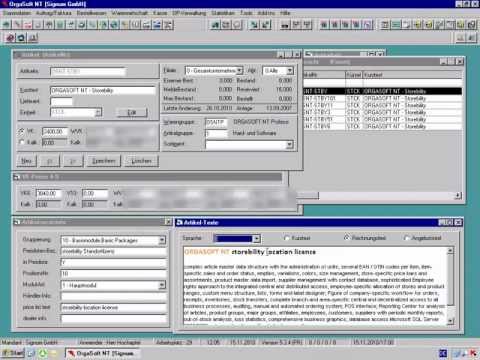The width and height of the screenshot is (480, 360).
Task: Click the Kurztext input field in article window
Action: pos(103,90)
